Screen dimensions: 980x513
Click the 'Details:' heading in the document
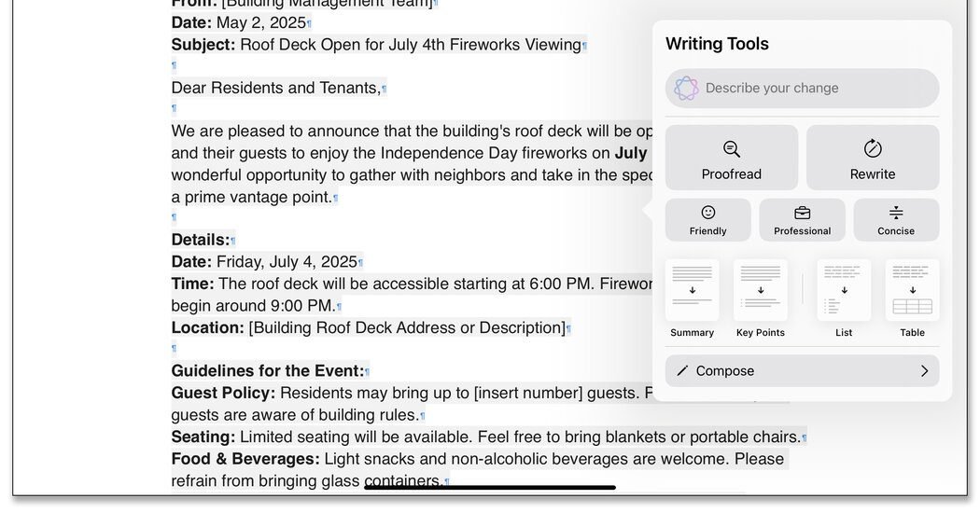[x=200, y=240]
